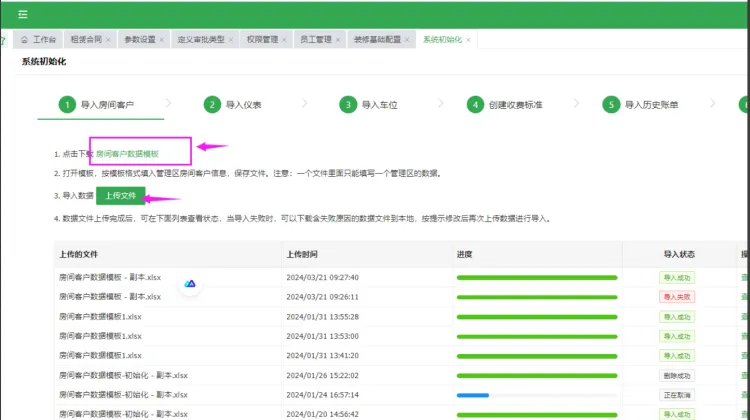The height and width of the screenshot is (420, 750).
Task: Go to step 3 导入车位
Action: click(368, 105)
